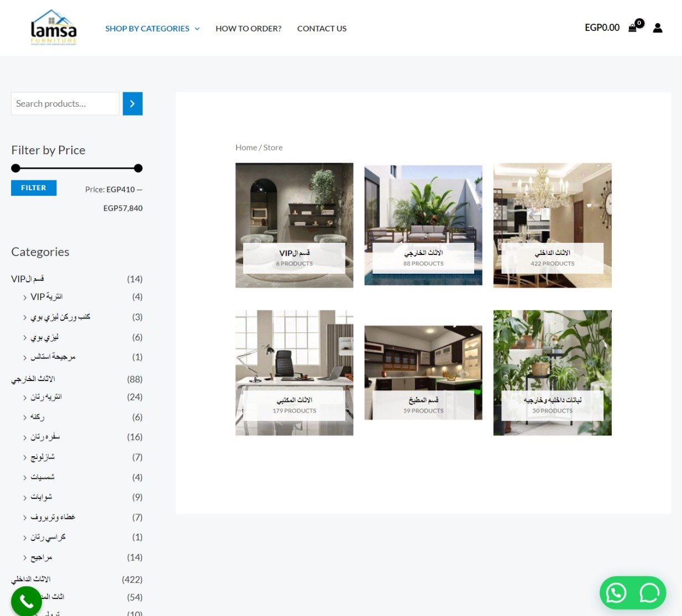Click the Home breadcrumb link
The width and height of the screenshot is (682, 616).
point(246,148)
